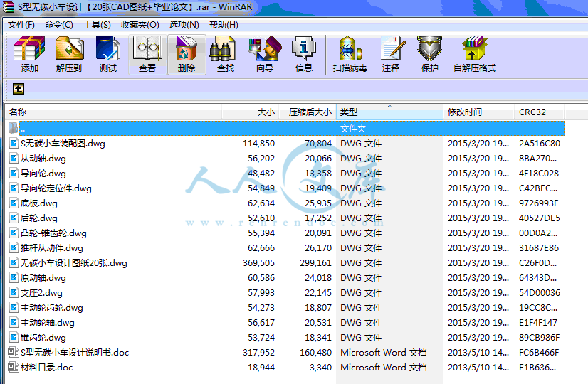The image size is (588, 384).
Task: Click the Find (查找) binoculars icon
Action: 222,48
